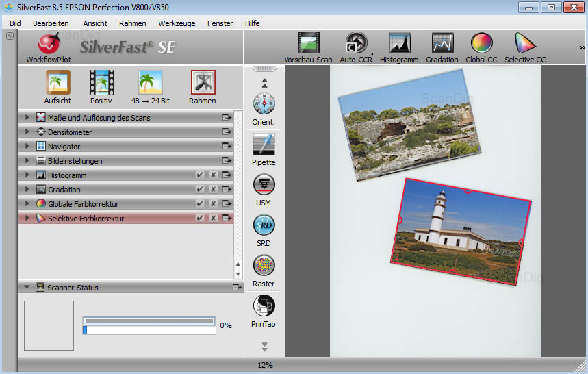The height and width of the screenshot is (374, 588).
Task: Expand the Navigator section
Action: (27, 146)
